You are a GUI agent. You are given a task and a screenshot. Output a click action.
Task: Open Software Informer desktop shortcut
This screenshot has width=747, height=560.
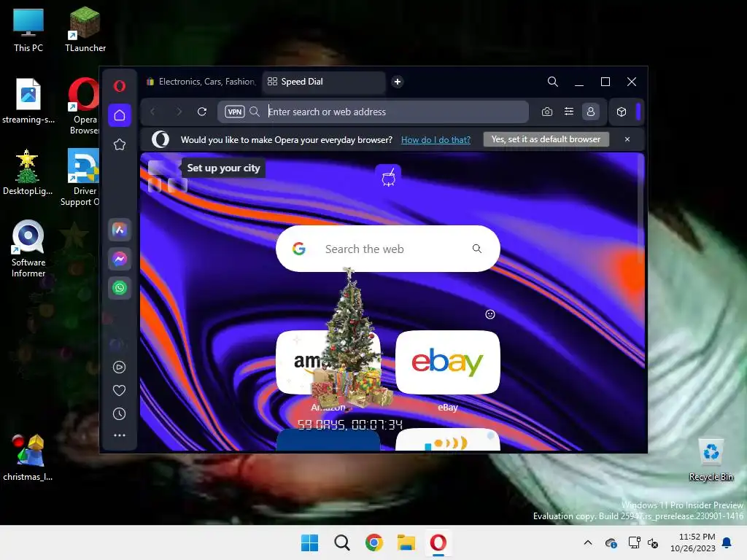point(28,249)
